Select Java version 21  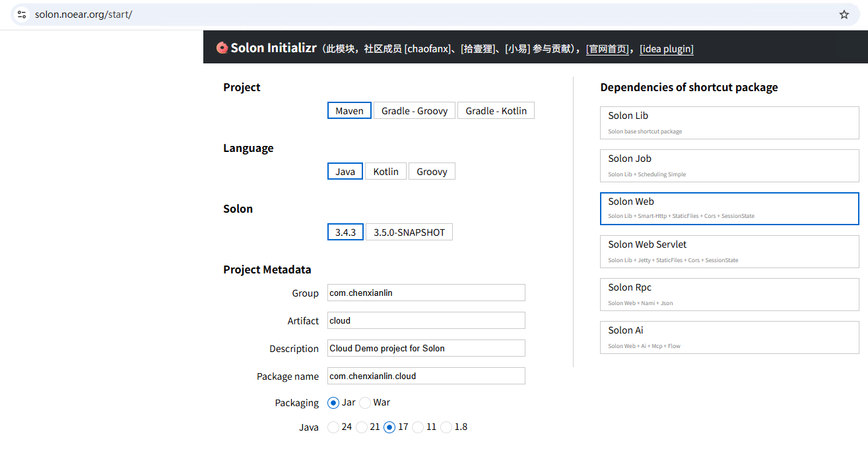pyautogui.click(x=362, y=427)
